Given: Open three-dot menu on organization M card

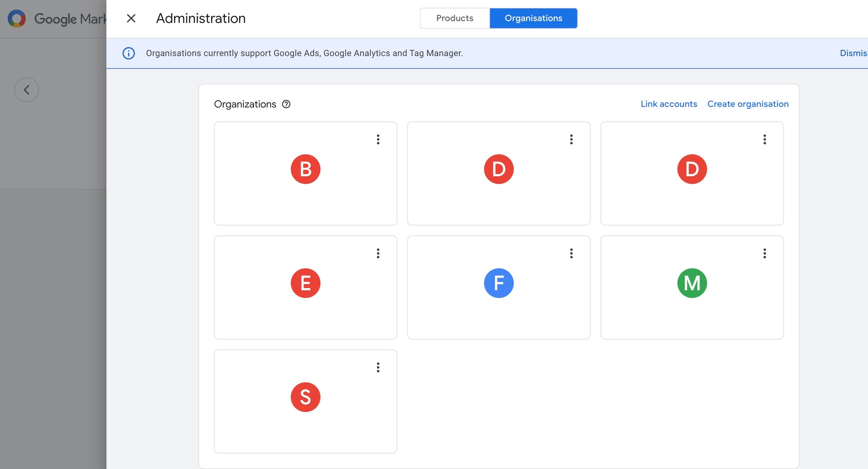Looking at the screenshot, I should coord(765,253).
